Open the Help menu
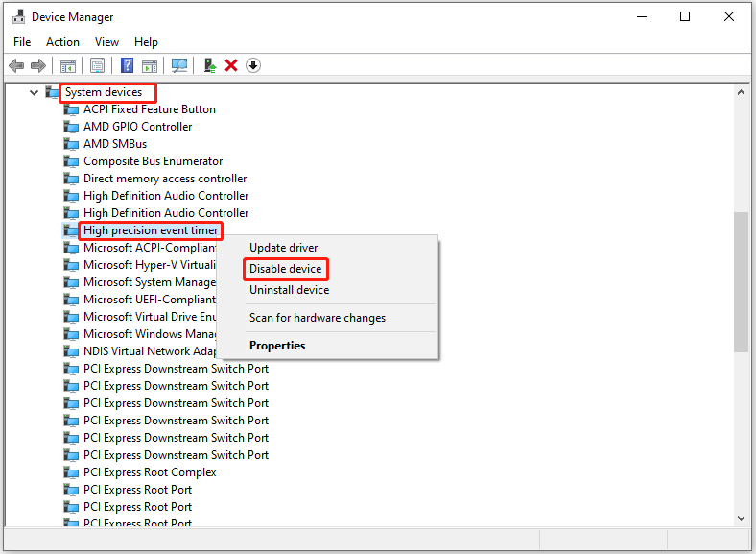 tap(146, 42)
